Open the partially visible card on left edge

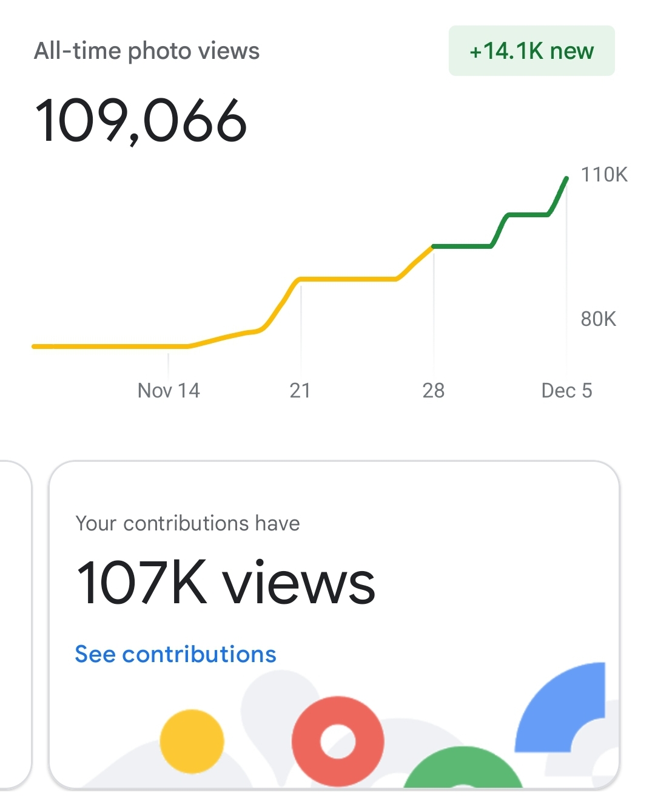tap(15, 625)
